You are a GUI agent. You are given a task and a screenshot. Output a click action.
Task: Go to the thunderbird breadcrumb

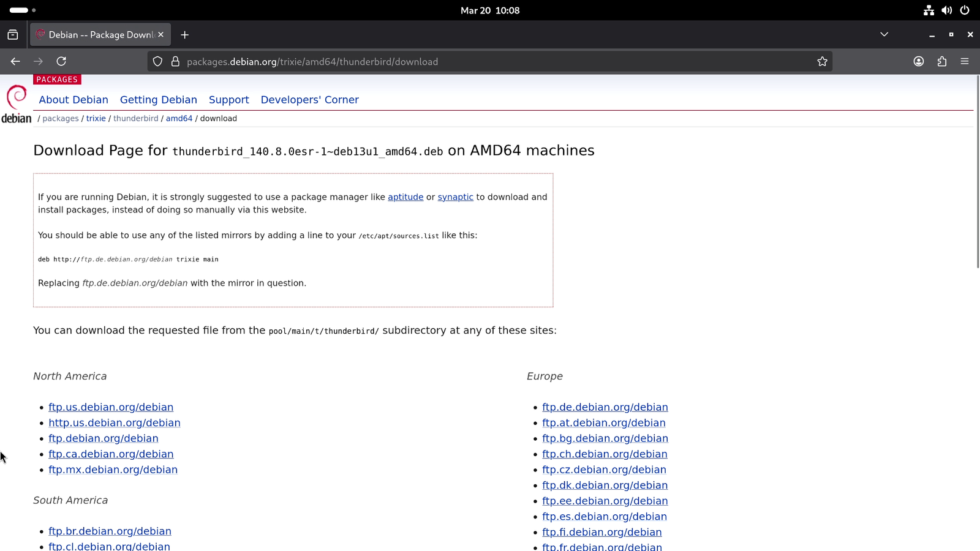tap(136, 119)
